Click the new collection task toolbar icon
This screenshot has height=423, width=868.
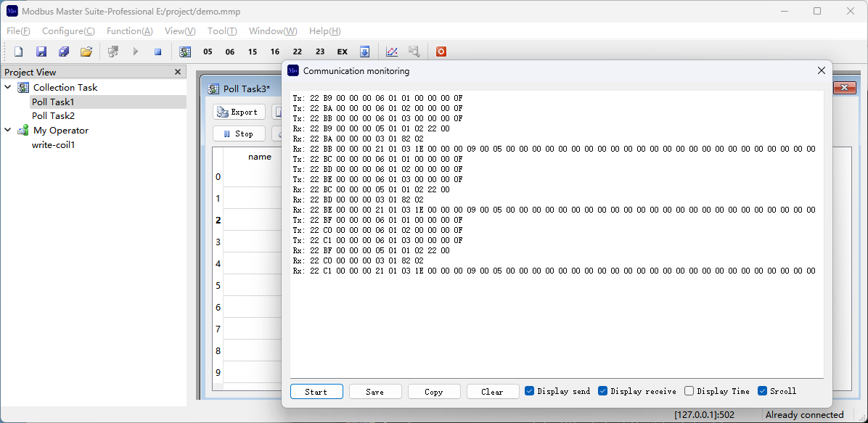click(185, 52)
